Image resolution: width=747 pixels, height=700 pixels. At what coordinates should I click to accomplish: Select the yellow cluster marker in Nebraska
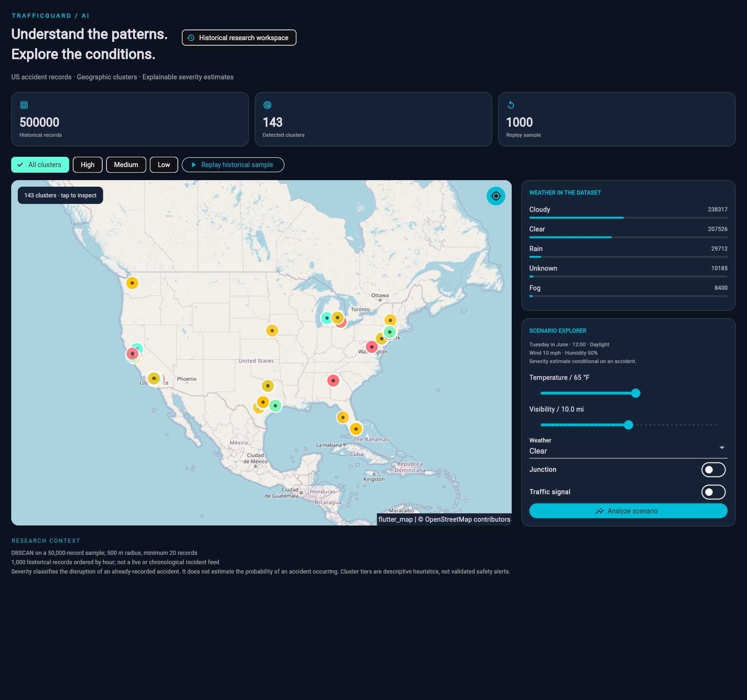pos(272,330)
